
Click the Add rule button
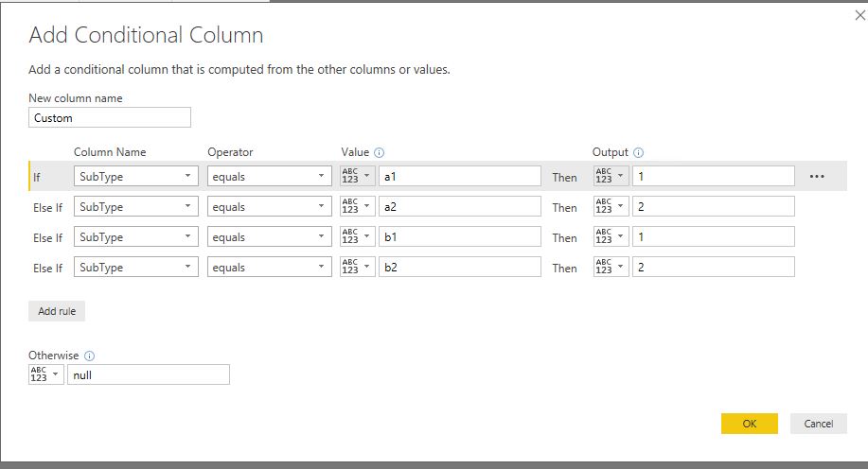coord(57,311)
